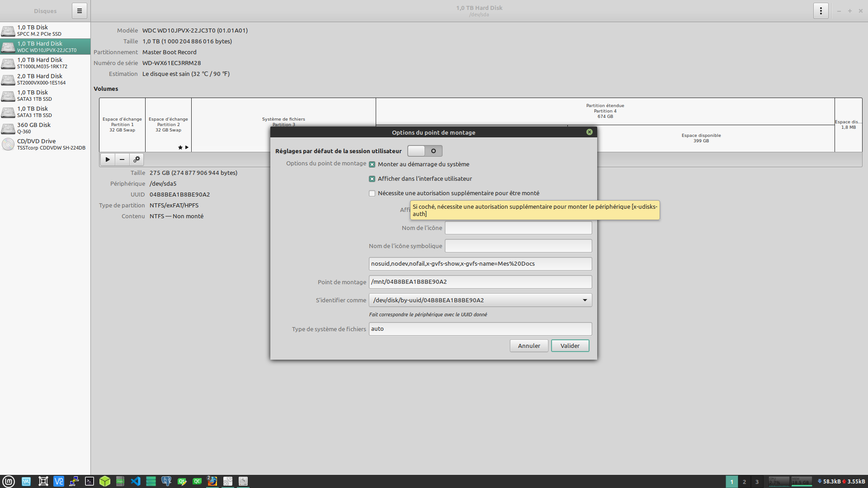Open the Disques hamburger menu

click(x=79, y=11)
